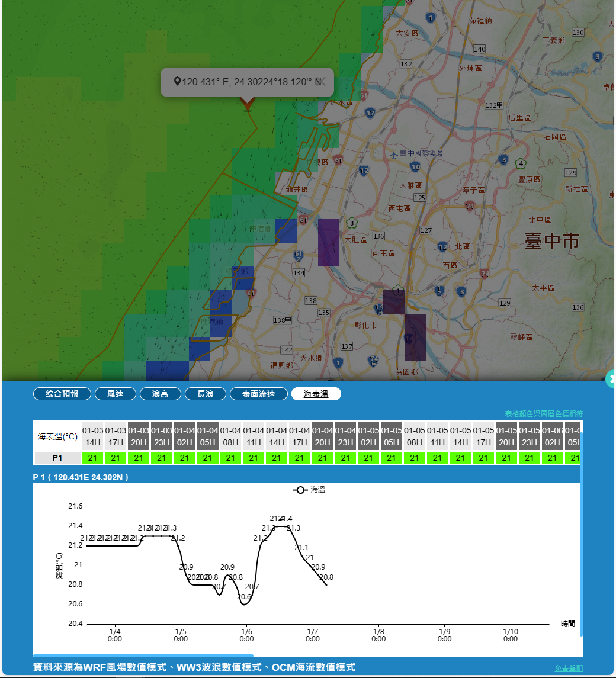This screenshot has height=678, width=616.
Task: Open the 免責聲明 disclaimer link
Action: (569, 668)
